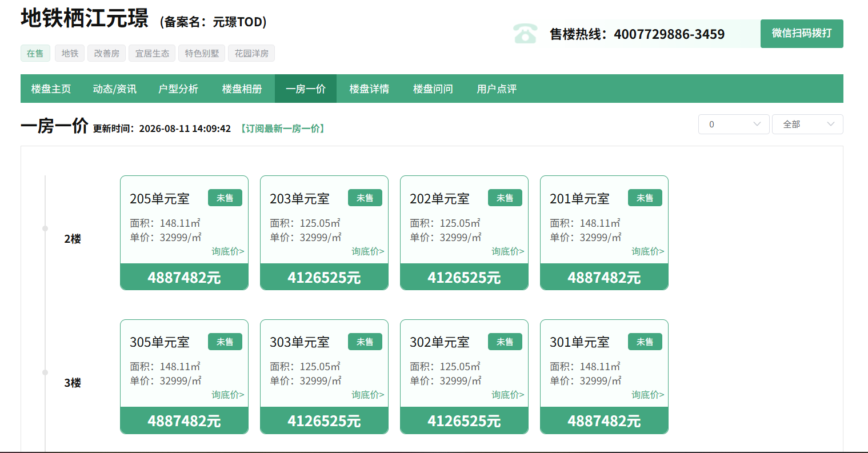Click total price of unit 203
868x453 pixels.
point(324,278)
